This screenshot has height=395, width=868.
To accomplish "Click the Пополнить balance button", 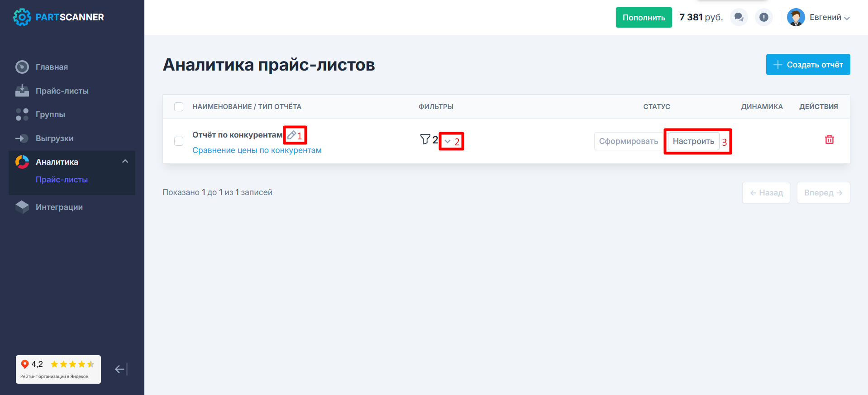I will click(x=644, y=18).
